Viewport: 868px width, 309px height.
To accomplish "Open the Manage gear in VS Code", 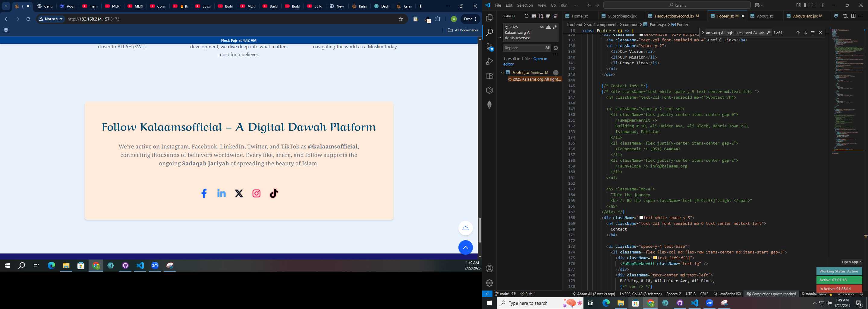I will 489,283.
